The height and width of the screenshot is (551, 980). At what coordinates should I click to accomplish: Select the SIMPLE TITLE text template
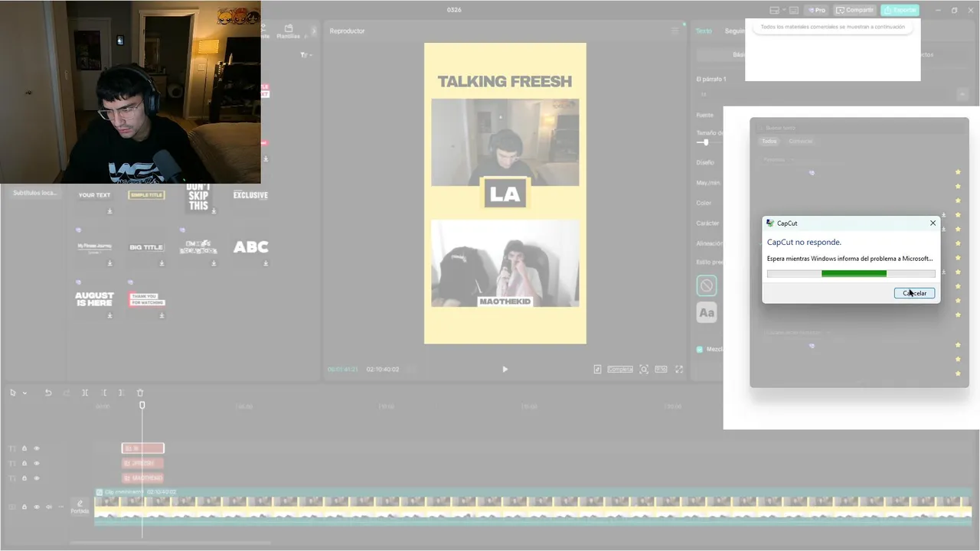point(146,195)
